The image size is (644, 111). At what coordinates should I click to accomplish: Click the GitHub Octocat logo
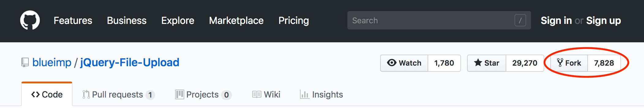click(x=30, y=20)
